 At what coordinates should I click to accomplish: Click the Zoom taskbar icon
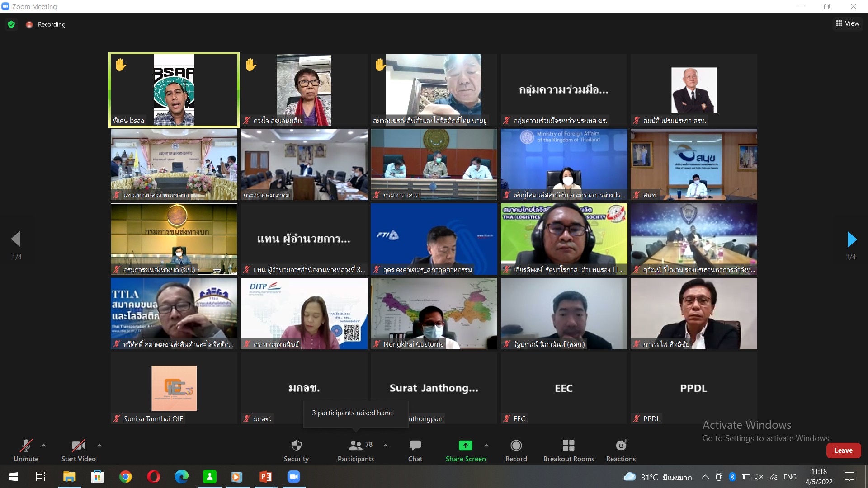click(294, 477)
